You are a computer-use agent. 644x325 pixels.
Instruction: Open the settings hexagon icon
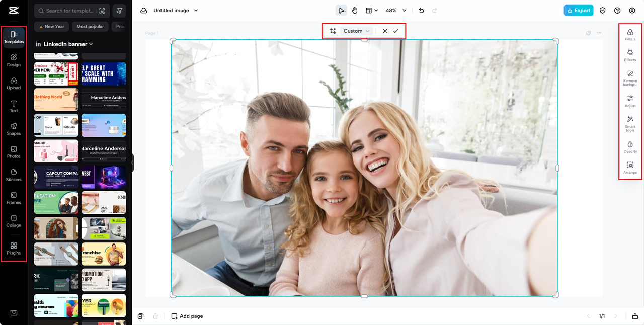click(632, 11)
